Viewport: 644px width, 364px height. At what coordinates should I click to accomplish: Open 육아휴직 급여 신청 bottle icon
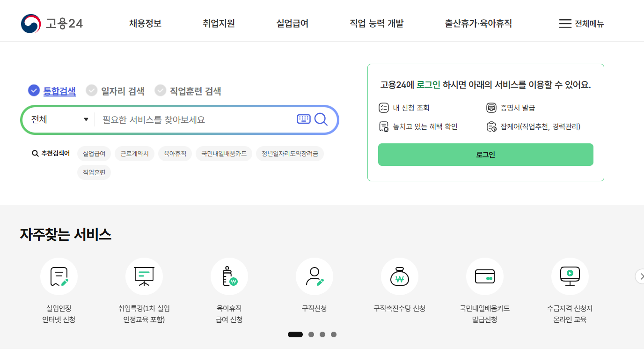click(229, 276)
